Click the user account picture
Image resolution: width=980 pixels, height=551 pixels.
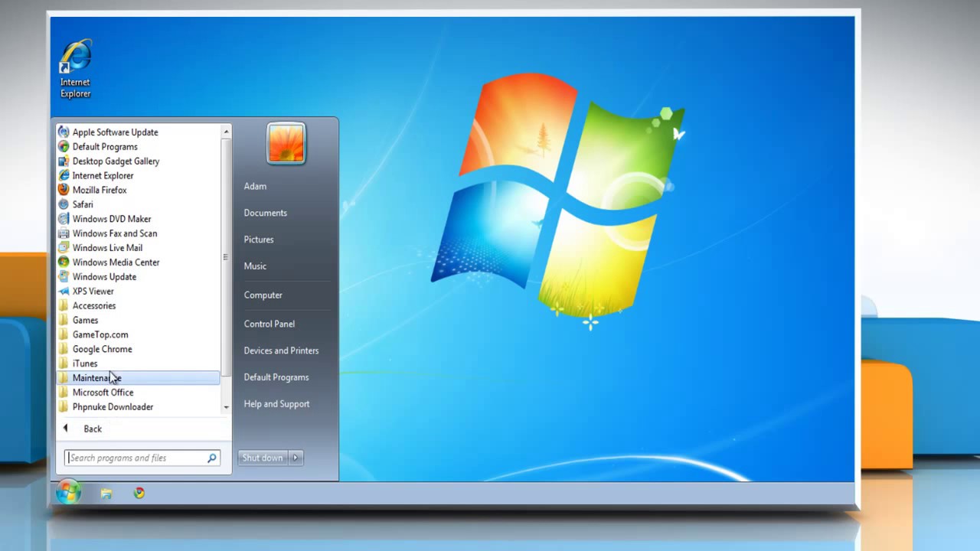(286, 143)
